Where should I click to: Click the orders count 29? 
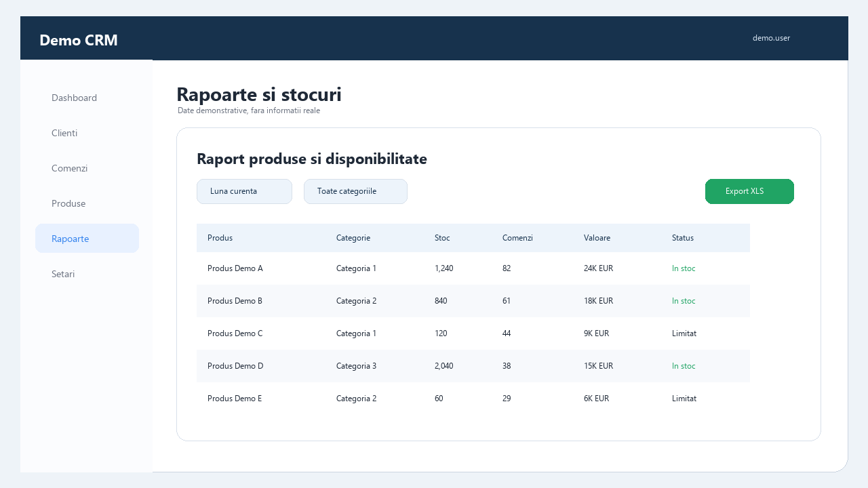click(507, 399)
